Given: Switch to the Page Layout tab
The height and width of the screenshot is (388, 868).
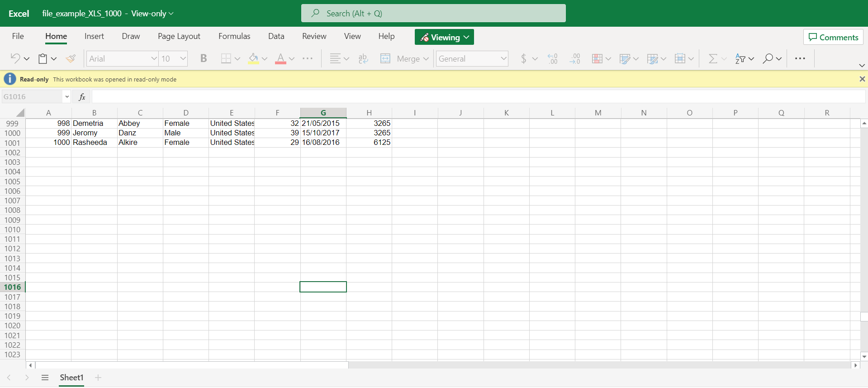Looking at the screenshot, I should 179,36.
